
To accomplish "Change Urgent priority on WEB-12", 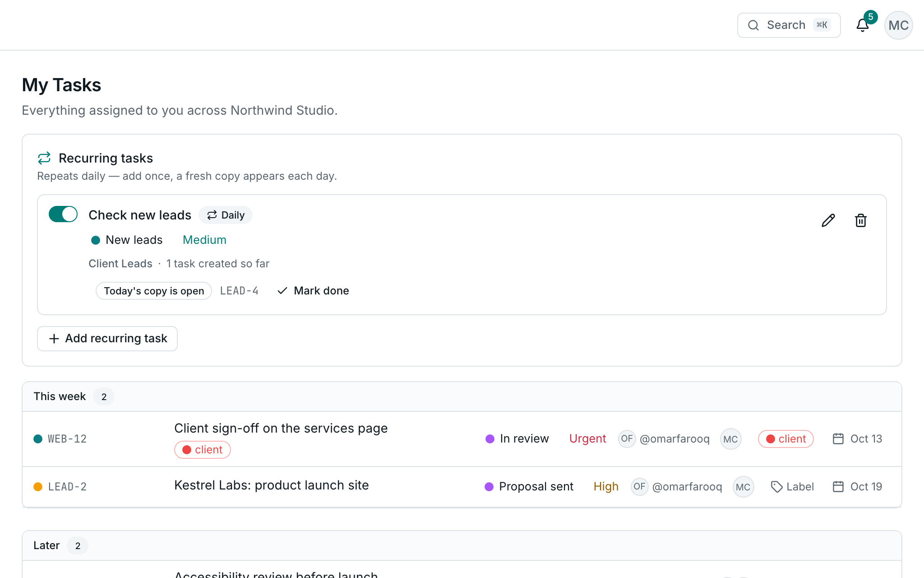I will 587,439.
